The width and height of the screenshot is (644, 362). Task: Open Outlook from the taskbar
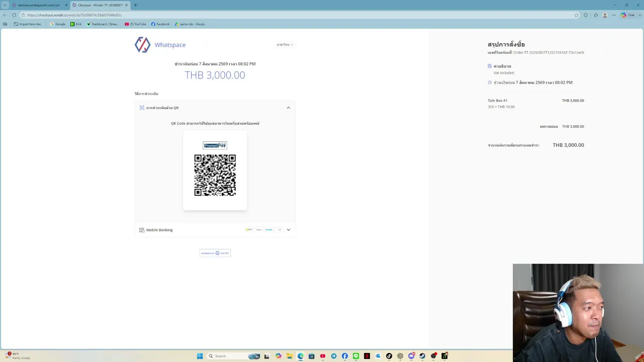coord(378,356)
